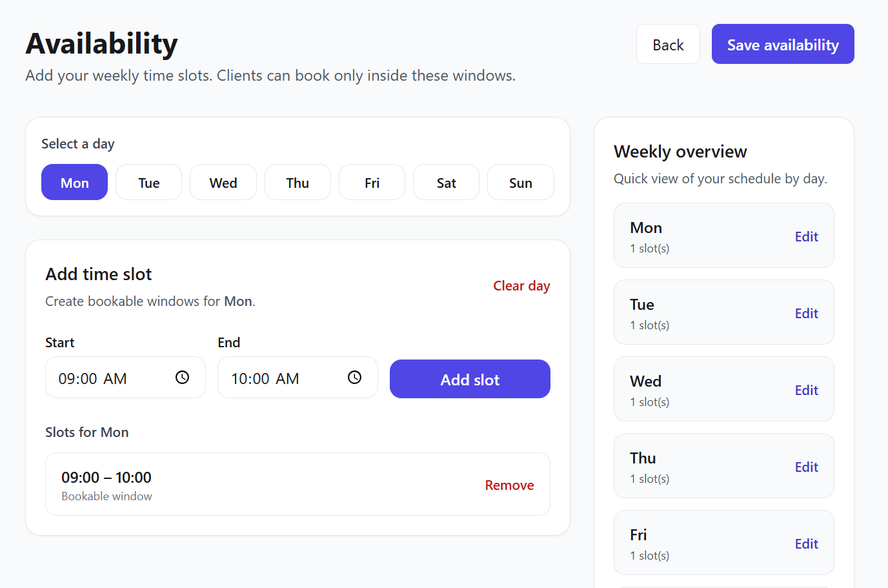Click the Save availability button
Viewport: 888px width, 588px height.
(x=783, y=45)
